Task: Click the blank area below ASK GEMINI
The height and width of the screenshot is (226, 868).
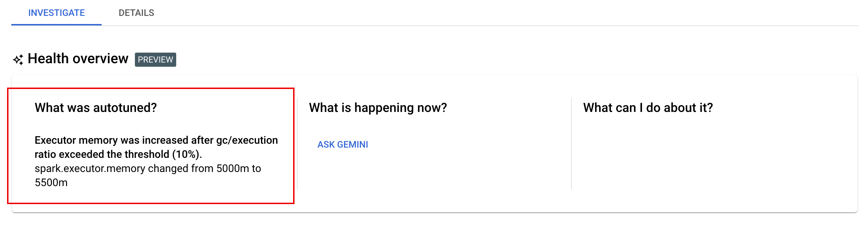Action: pyautogui.click(x=434, y=173)
